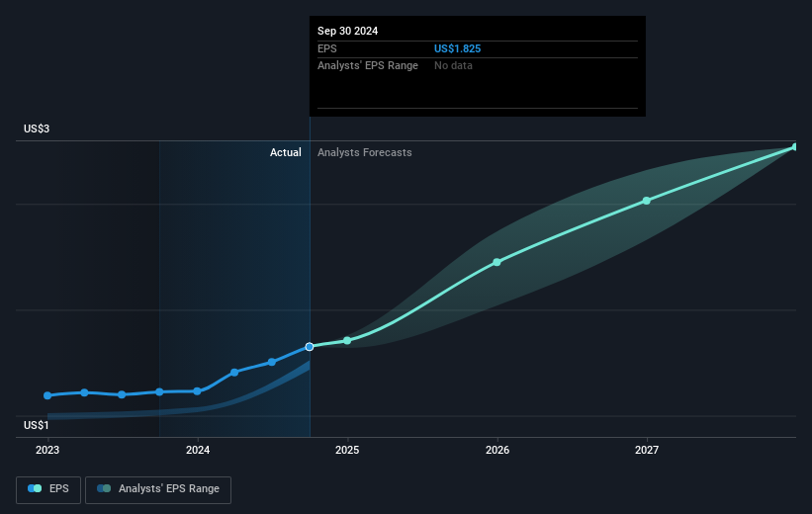
Task: Click the 'Analysts' EPS Range' tooltip row label
Action: 368,66
